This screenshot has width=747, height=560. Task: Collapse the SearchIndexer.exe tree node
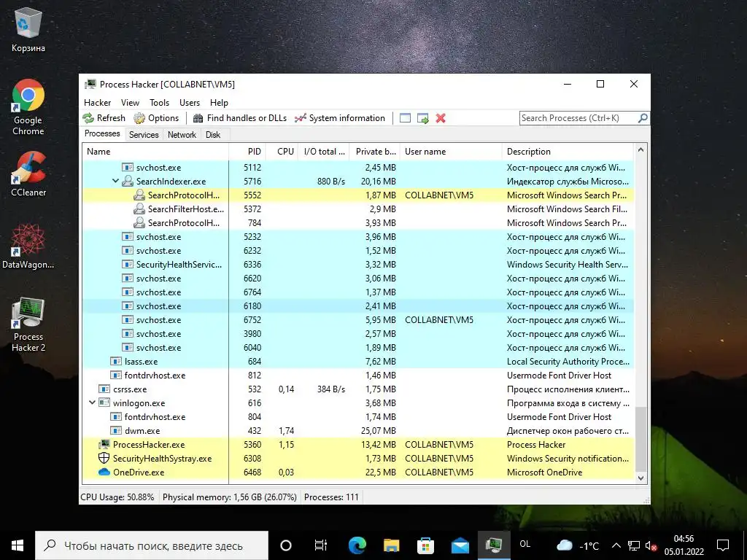pyautogui.click(x=115, y=181)
